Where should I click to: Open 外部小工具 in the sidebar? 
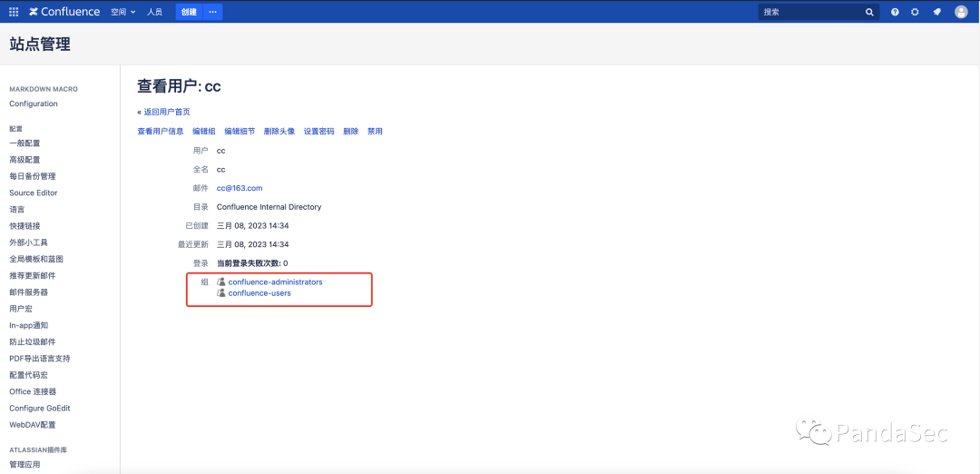pyautogui.click(x=29, y=242)
